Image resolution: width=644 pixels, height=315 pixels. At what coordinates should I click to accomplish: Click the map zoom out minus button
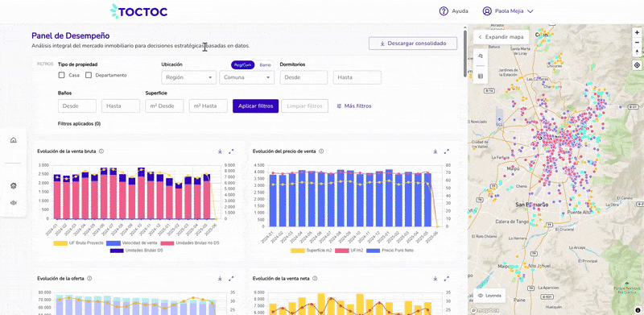[637, 42]
